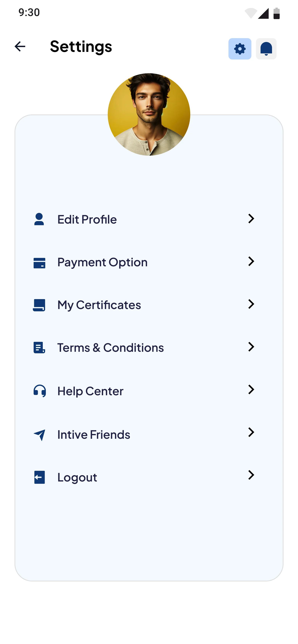Click the headset icon beside Help Center
The height and width of the screenshot is (644, 298).
point(40,391)
